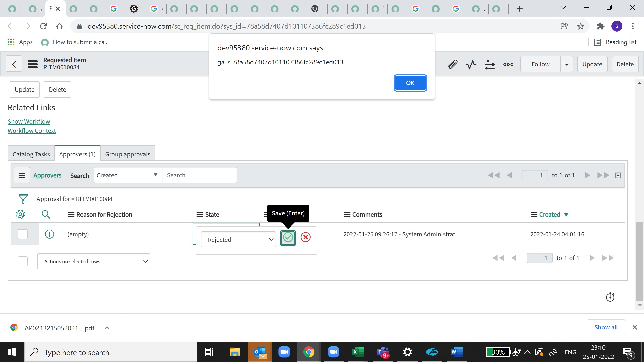Open the State column menu

(200, 215)
